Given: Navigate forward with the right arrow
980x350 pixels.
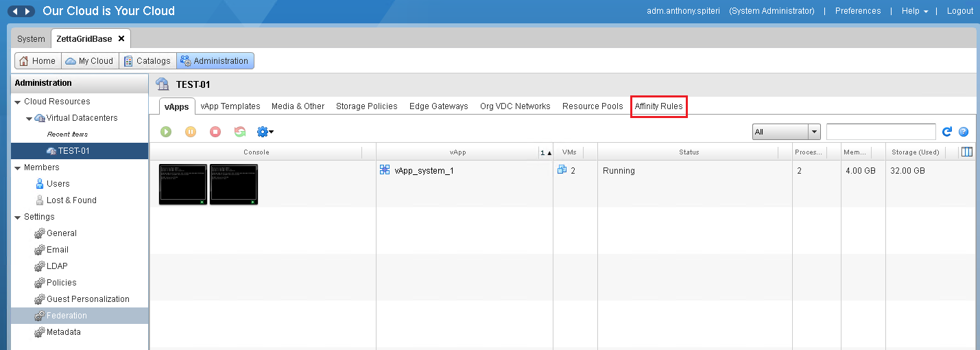Looking at the screenshot, I should coord(27,11).
